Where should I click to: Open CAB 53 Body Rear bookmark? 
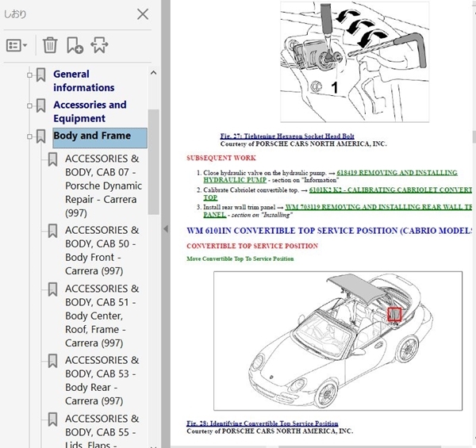[102, 381]
